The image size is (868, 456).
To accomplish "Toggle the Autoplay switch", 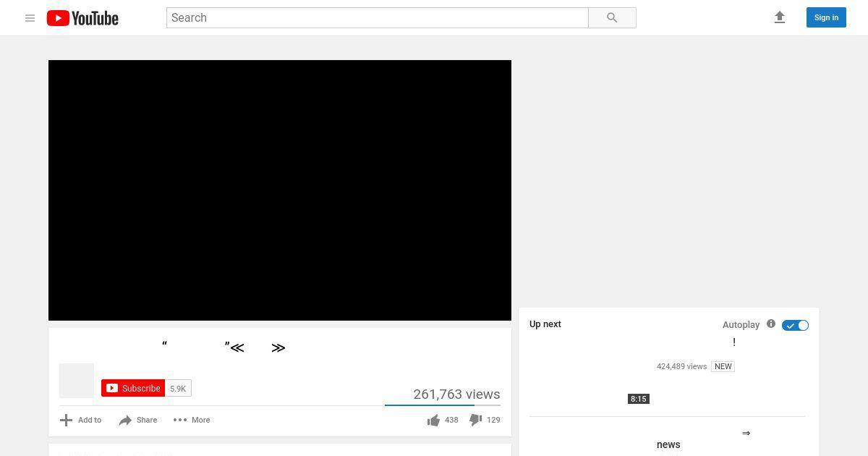I will 795,325.
